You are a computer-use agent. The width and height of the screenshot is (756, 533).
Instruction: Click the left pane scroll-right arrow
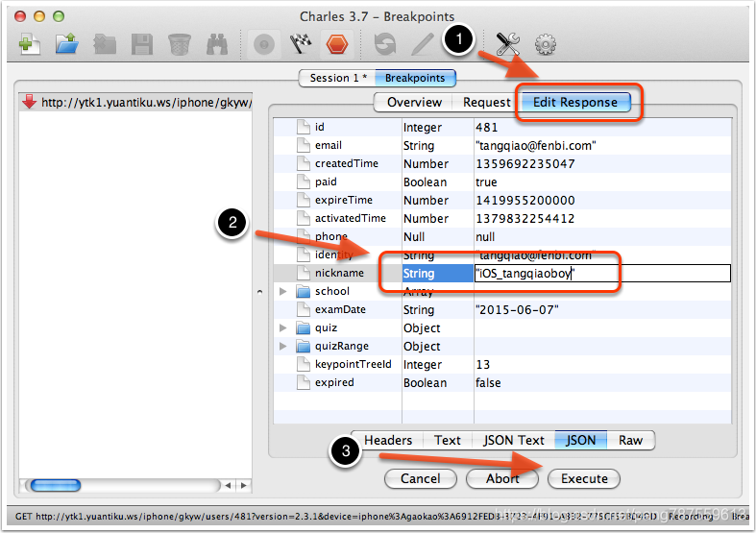[x=243, y=485]
